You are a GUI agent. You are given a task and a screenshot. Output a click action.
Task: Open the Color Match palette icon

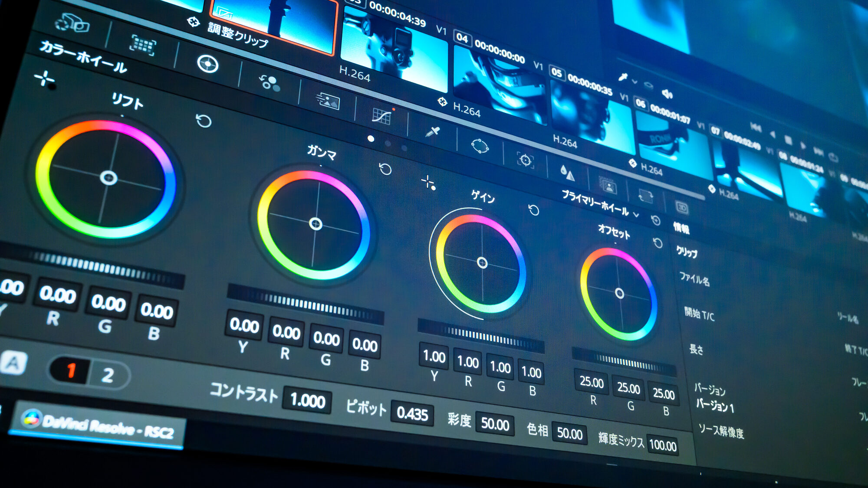143,45
